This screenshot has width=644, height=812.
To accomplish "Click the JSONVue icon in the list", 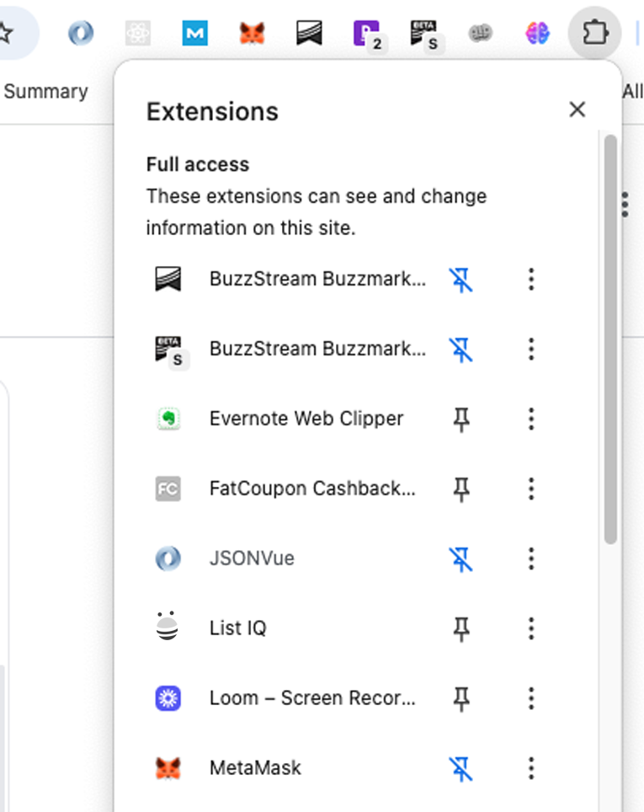I will click(x=168, y=558).
